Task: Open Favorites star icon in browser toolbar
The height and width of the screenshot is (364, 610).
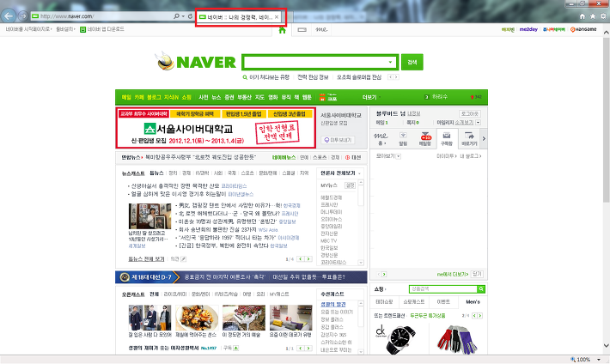Action: coord(593,16)
